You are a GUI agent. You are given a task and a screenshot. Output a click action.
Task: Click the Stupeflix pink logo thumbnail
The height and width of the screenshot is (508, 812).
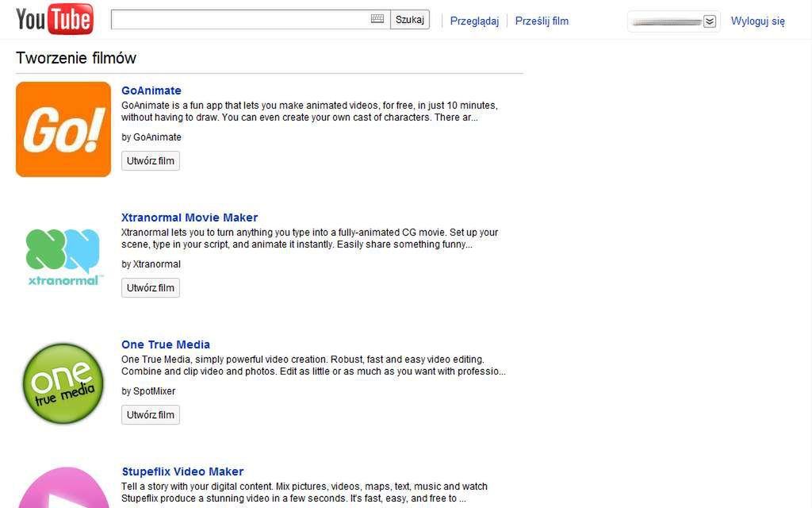63,487
